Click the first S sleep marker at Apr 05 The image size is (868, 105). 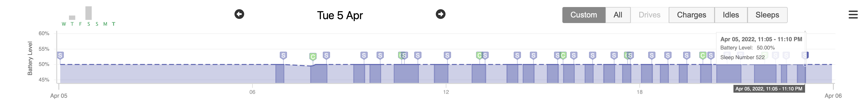tap(60, 55)
